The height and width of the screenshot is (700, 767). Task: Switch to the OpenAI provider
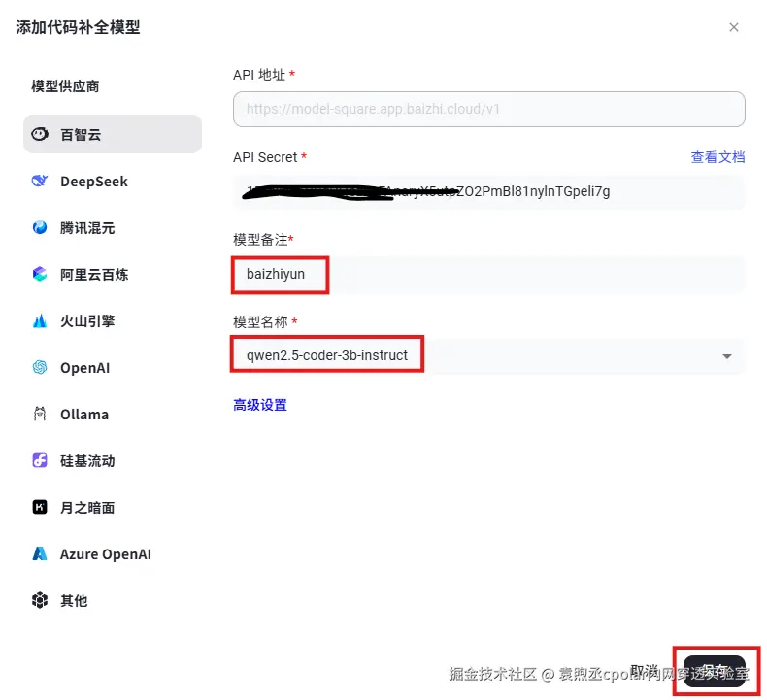113,367
